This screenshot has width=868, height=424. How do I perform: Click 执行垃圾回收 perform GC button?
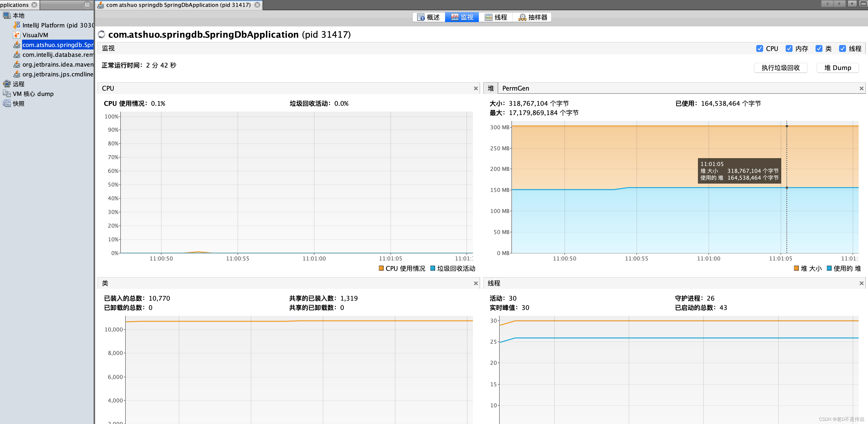(780, 68)
